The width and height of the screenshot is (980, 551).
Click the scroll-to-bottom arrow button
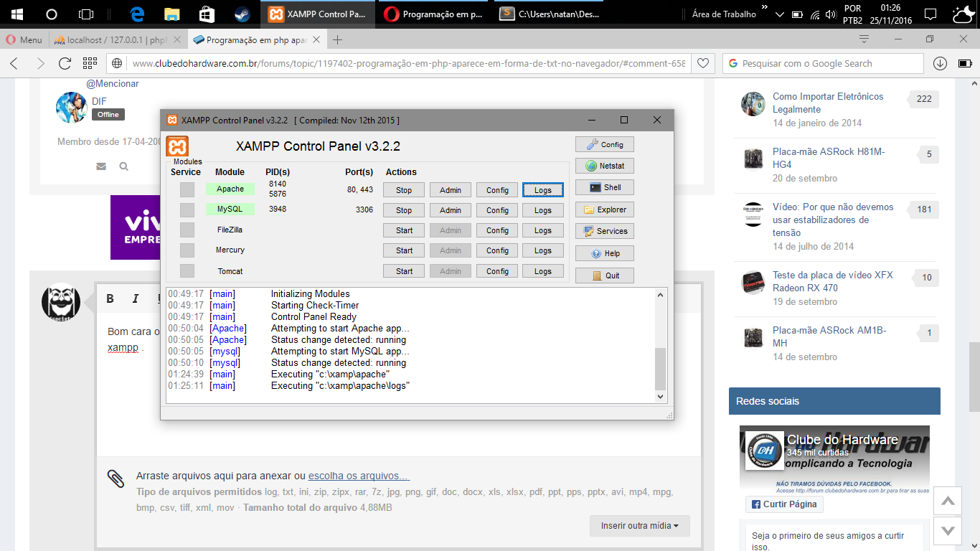pos(948,530)
